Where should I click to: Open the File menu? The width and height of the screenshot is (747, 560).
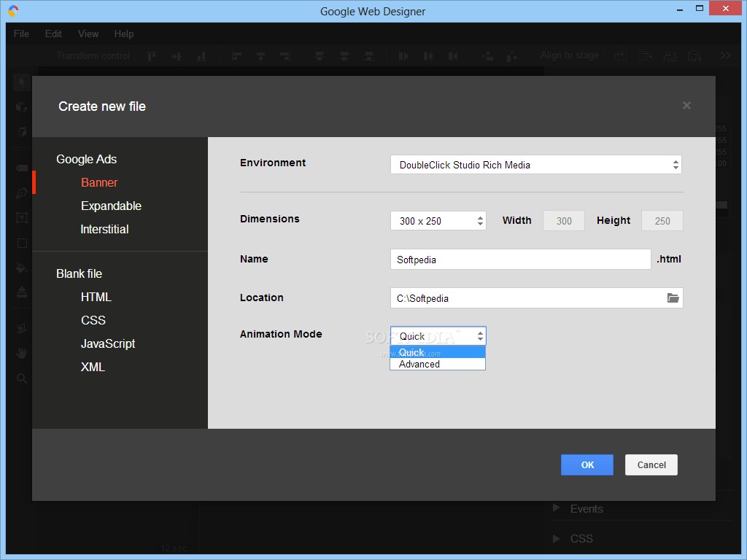pos(20,34)
